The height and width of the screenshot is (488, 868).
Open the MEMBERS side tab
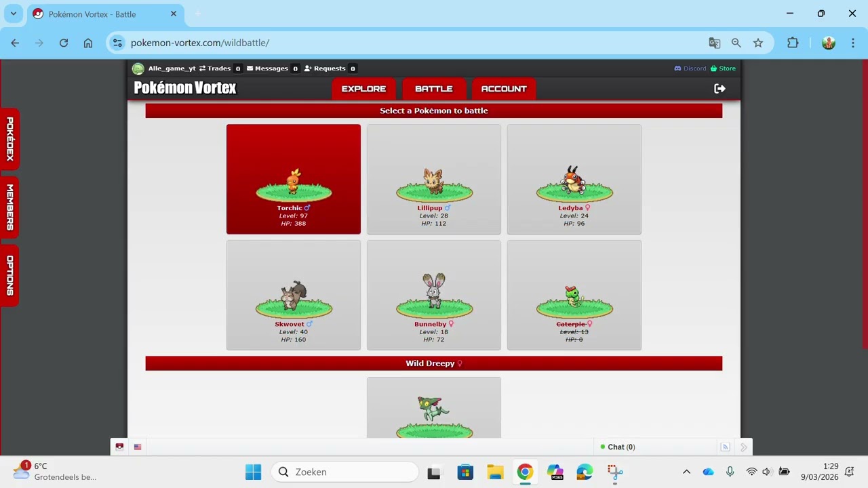9,207
